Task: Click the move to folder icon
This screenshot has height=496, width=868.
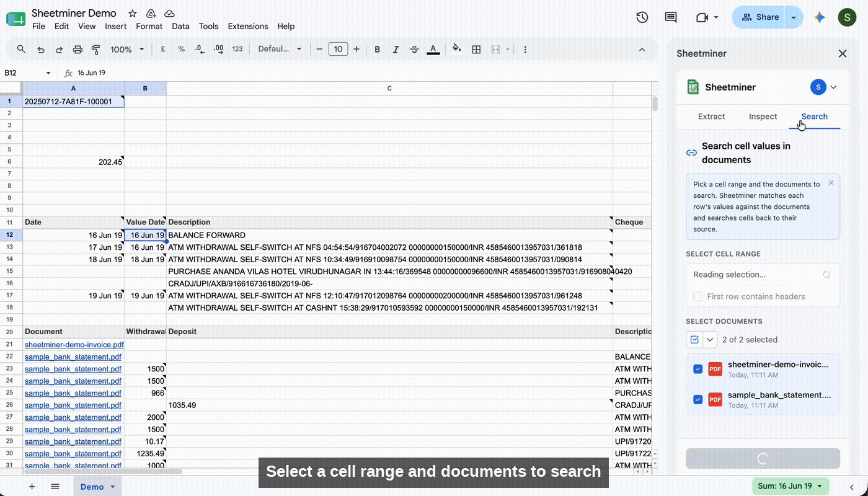Action: (x=151, y=14)
